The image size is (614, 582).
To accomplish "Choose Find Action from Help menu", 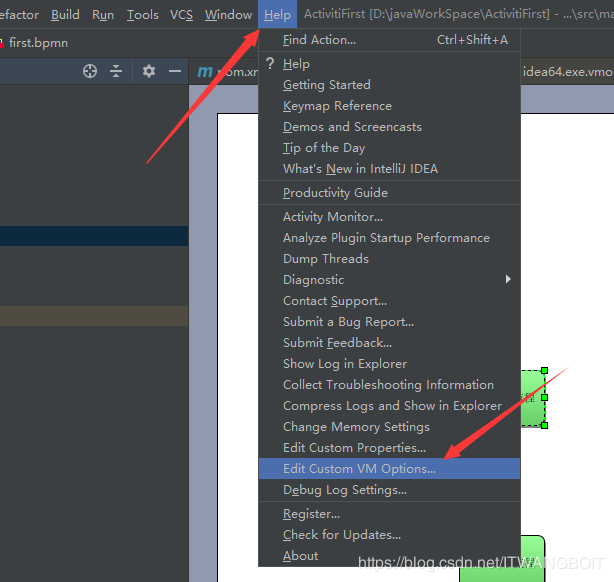I will (x=319, y=40).
